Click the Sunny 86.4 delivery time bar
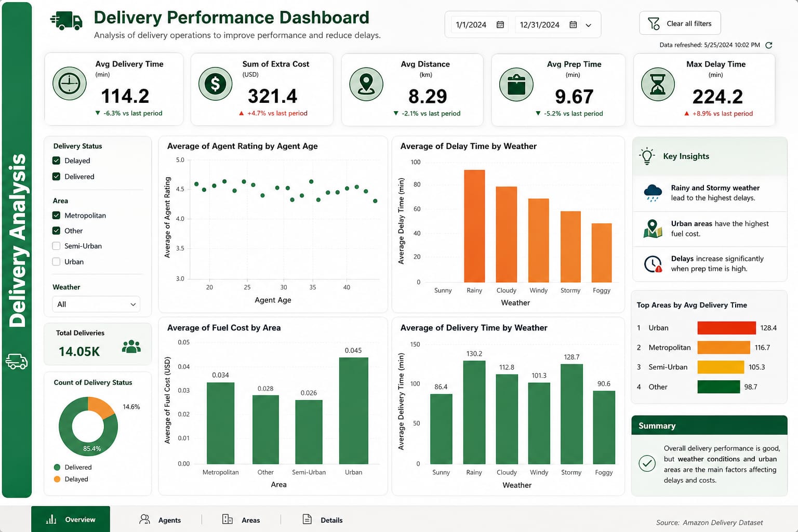The width and height of the screenshot is (798, 532). pos(441,429)
